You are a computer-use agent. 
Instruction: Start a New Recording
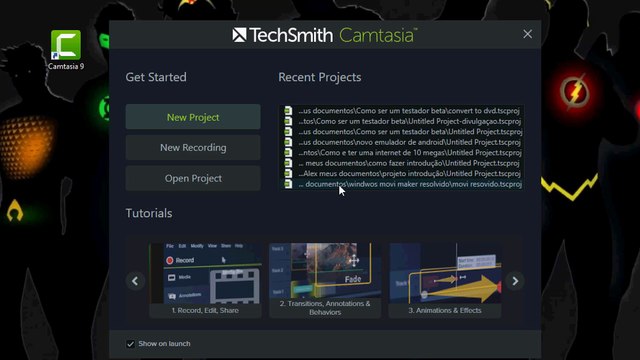193,147
